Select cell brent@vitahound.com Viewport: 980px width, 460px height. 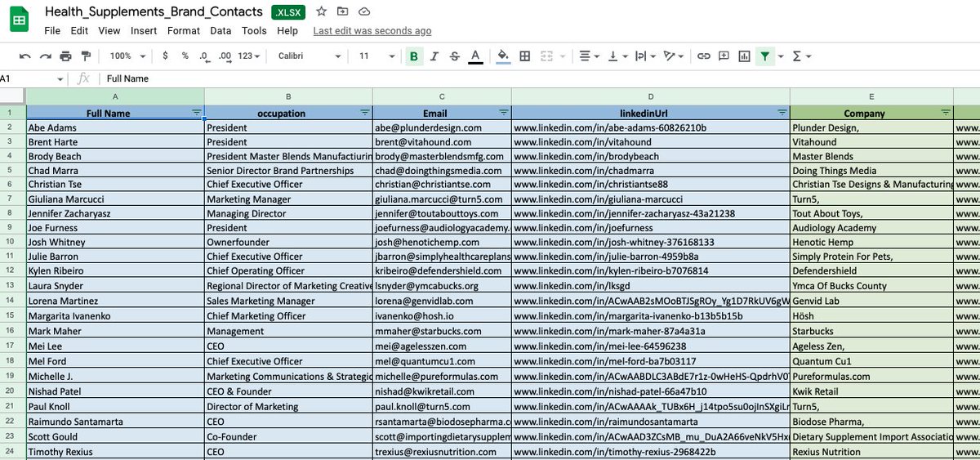coord(442,142)
